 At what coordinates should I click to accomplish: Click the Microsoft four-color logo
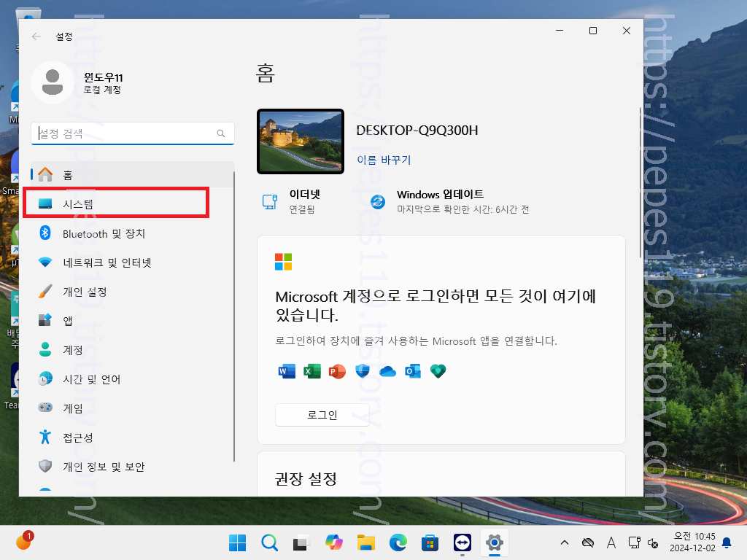coord(284,262)
